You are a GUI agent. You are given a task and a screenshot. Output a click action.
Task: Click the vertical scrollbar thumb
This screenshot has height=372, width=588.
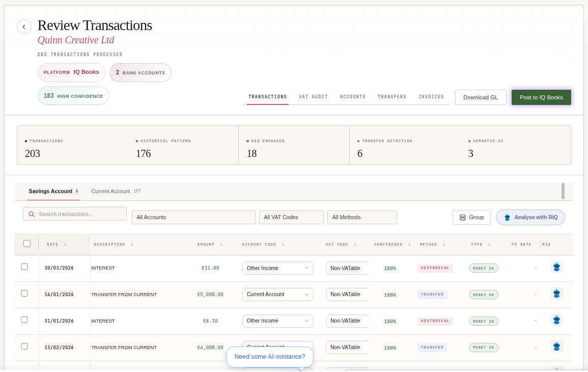tap(563, 191)
